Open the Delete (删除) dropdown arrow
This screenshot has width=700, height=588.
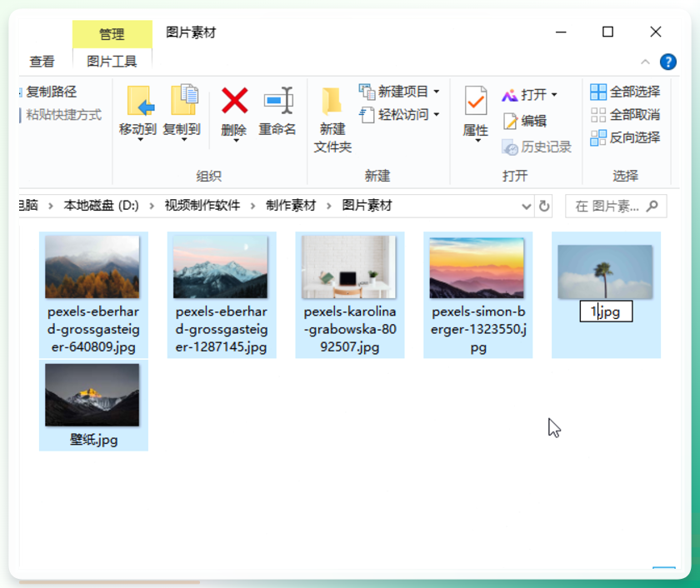pos(236,140)
